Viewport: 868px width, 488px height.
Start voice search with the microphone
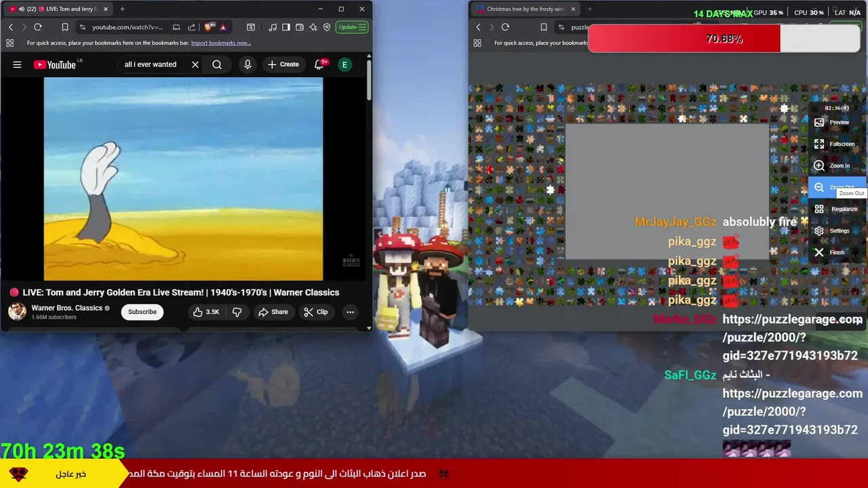248,64
